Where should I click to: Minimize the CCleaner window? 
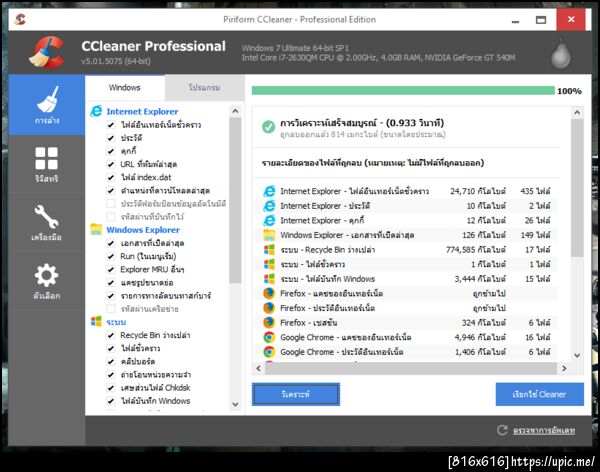coord(515,20)
